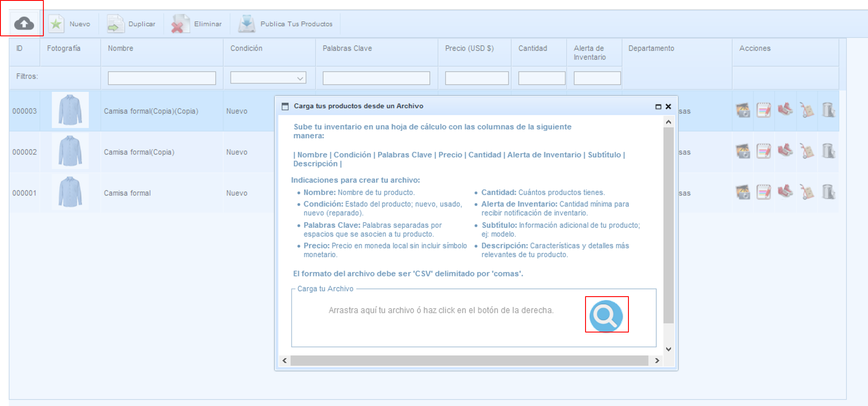The height and width of the screenshot is (406, 868).
Task: Click dialog's vertical scrollbar down arrow
Action: tap(668, 349)
